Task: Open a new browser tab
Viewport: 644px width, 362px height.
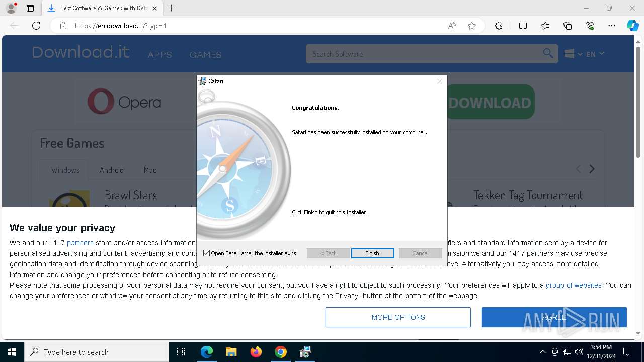Action: coord(172,8)
